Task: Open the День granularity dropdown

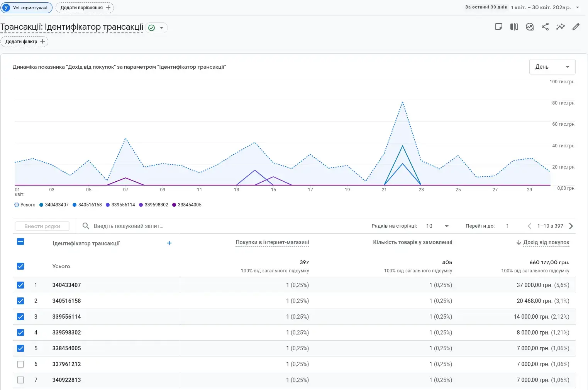Action: click(x=552, y=67)
